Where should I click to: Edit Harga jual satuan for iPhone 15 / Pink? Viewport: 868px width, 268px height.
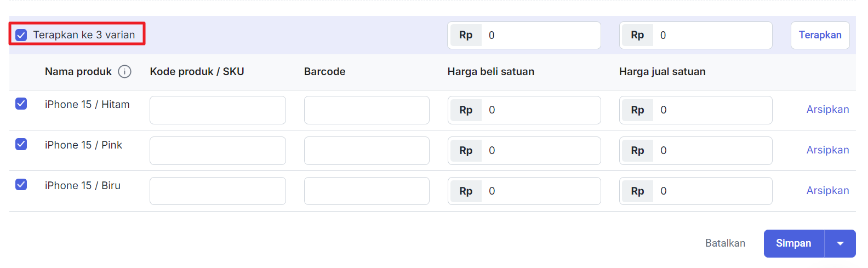[711, 151]
